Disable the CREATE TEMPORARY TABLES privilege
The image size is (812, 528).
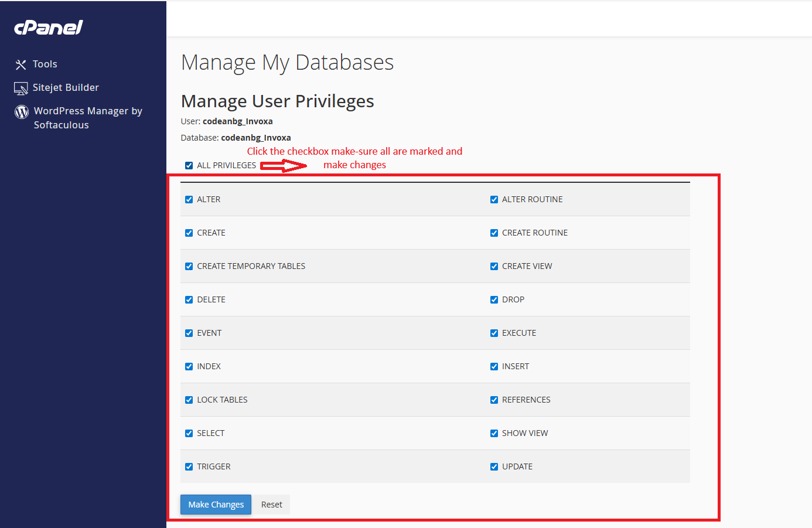tap(189, 267)
